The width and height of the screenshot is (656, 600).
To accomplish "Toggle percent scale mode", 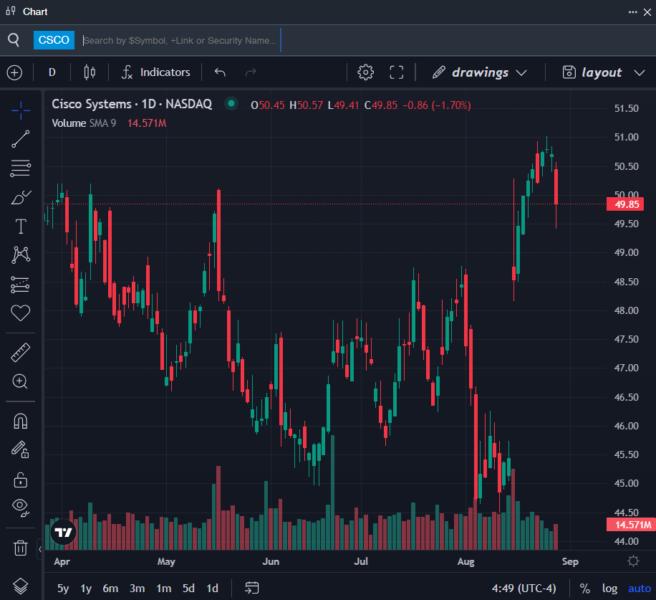I will coord(584,588).
